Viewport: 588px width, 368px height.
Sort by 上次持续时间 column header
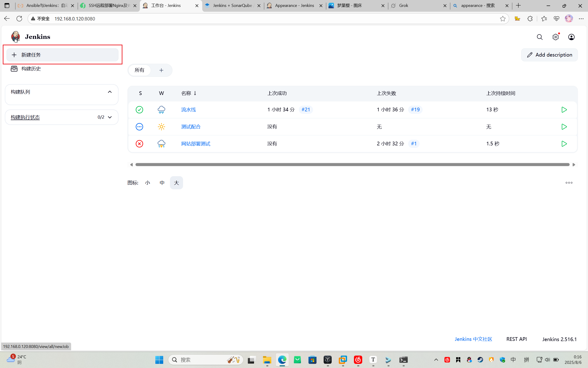500,93
